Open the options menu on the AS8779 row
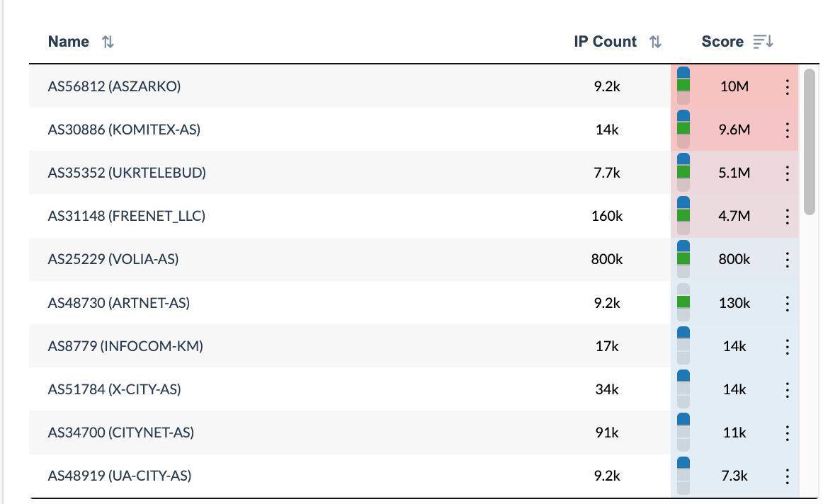Viewport: 840px width, 504px height. coord(787,346)
